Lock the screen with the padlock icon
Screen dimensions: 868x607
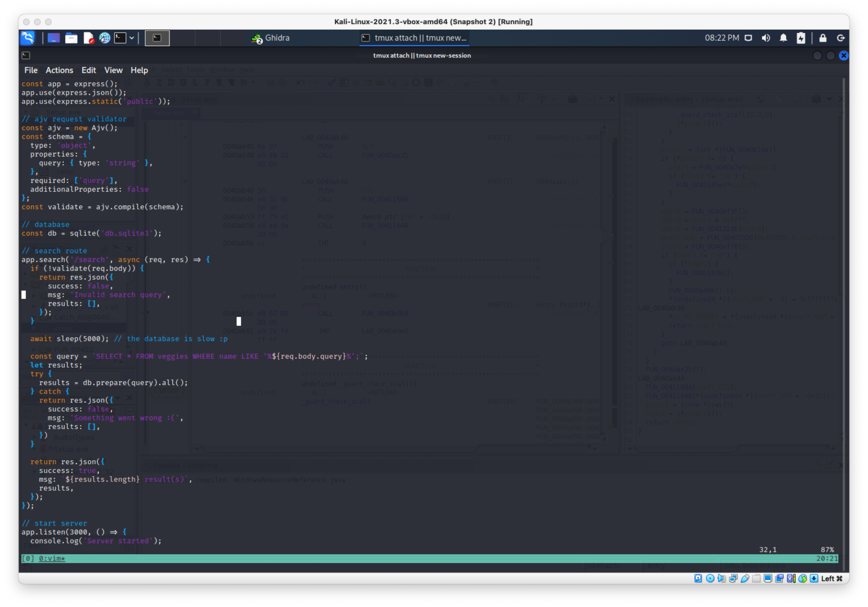click(823, 38)
